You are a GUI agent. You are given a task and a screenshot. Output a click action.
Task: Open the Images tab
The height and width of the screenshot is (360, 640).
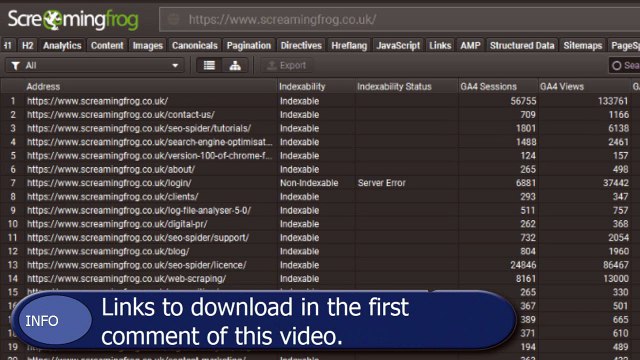pyautogui.click(x=148, y=45)
